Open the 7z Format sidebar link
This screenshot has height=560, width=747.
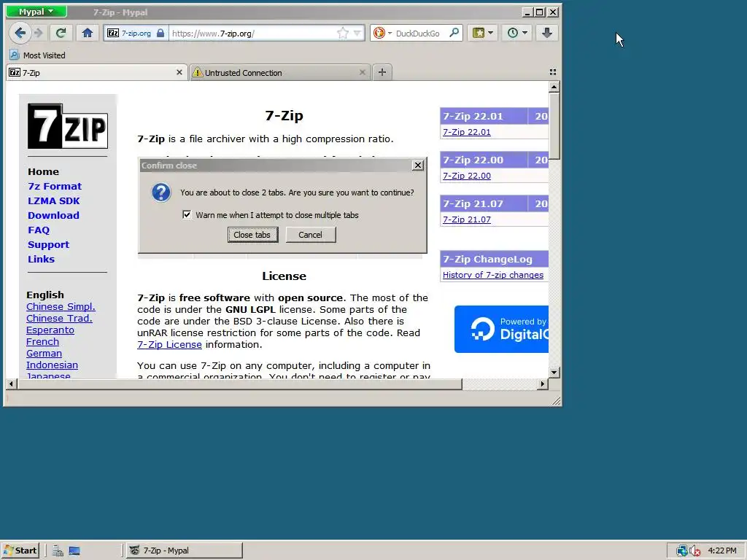pos(54,186)
